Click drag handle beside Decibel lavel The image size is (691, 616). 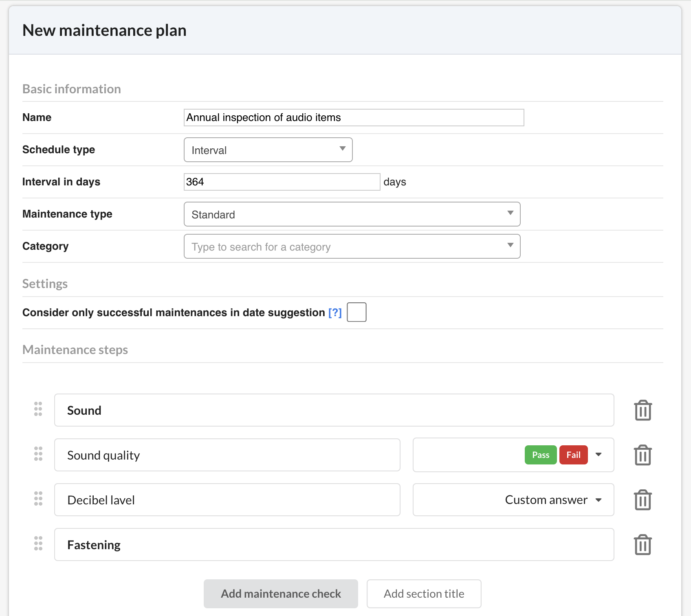(x=38, y=499)
